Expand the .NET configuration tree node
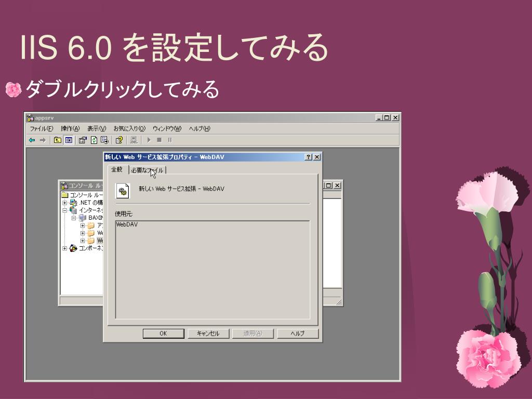This screenshot has height=399, width=532. click(x=64, y=203)
